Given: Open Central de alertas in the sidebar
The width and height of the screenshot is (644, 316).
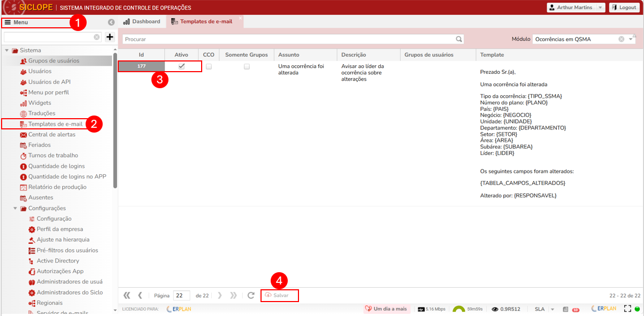Looking at the screenshot, I should (51, 134).
